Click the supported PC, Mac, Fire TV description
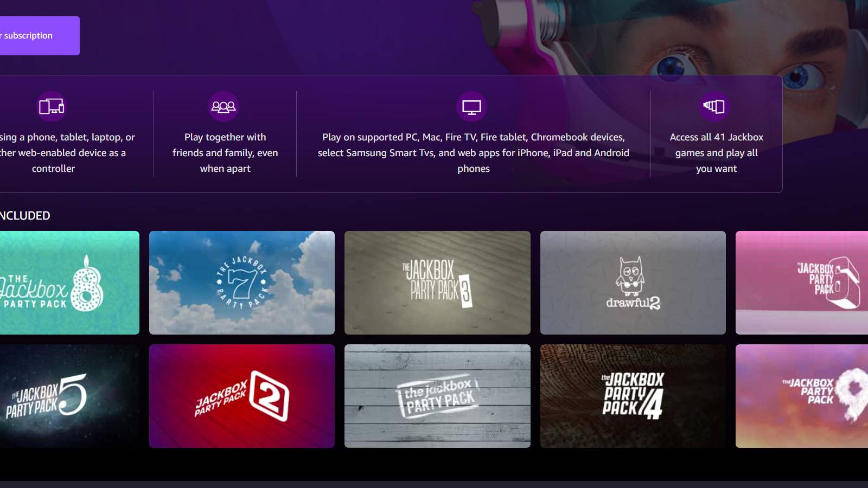The image size is (868, 488). pyautogui.click(x=473, y=153)
